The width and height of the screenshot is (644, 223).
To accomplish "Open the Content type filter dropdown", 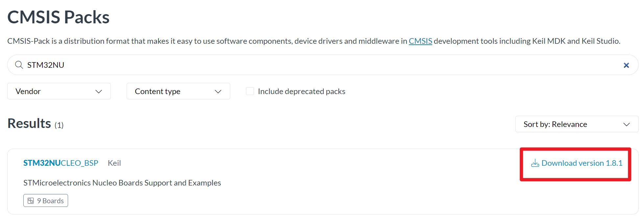I will (178, 91).
